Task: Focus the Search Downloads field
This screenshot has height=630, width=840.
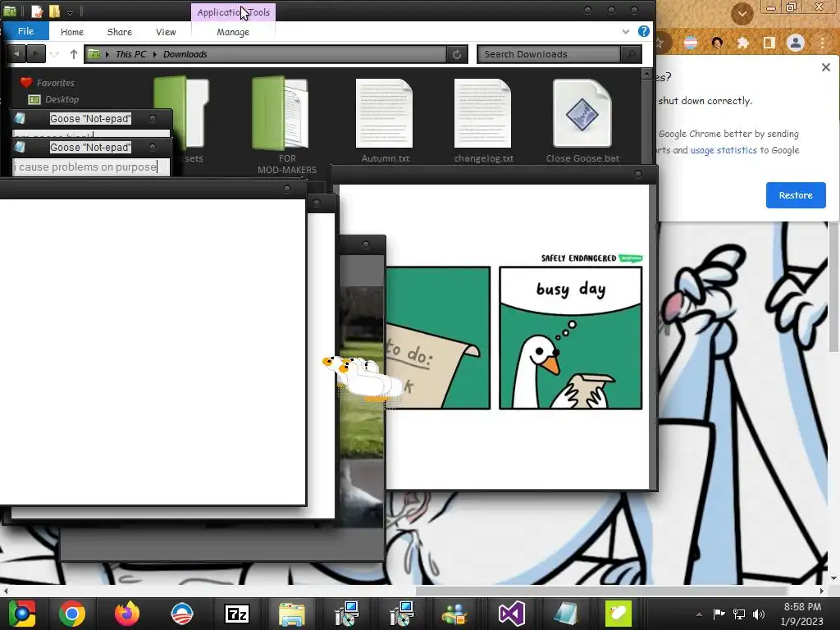Action: 549,54
